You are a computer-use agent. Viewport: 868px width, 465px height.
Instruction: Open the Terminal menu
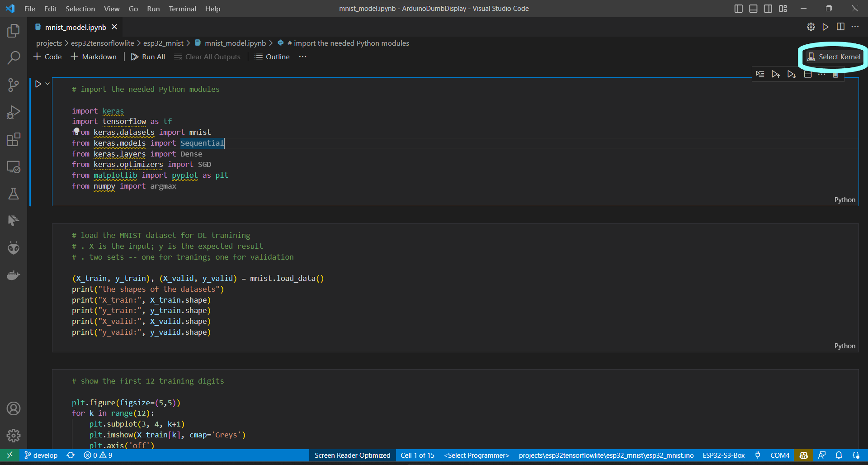tap(182, 9)
